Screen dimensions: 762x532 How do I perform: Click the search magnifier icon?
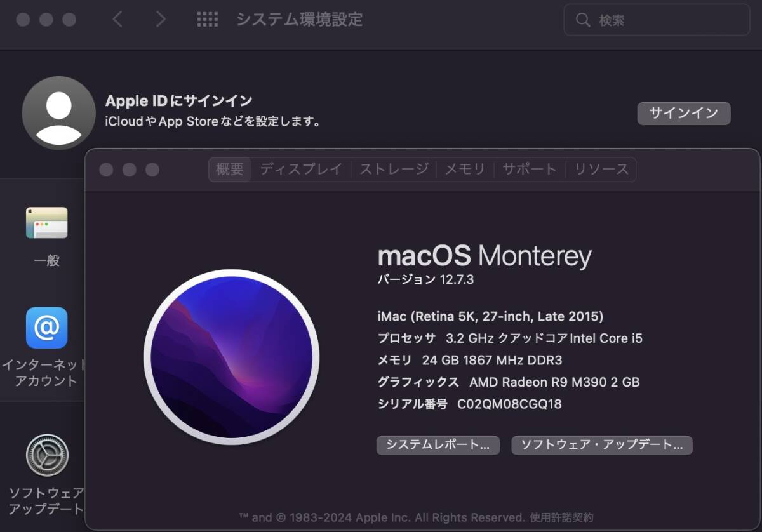583,20
